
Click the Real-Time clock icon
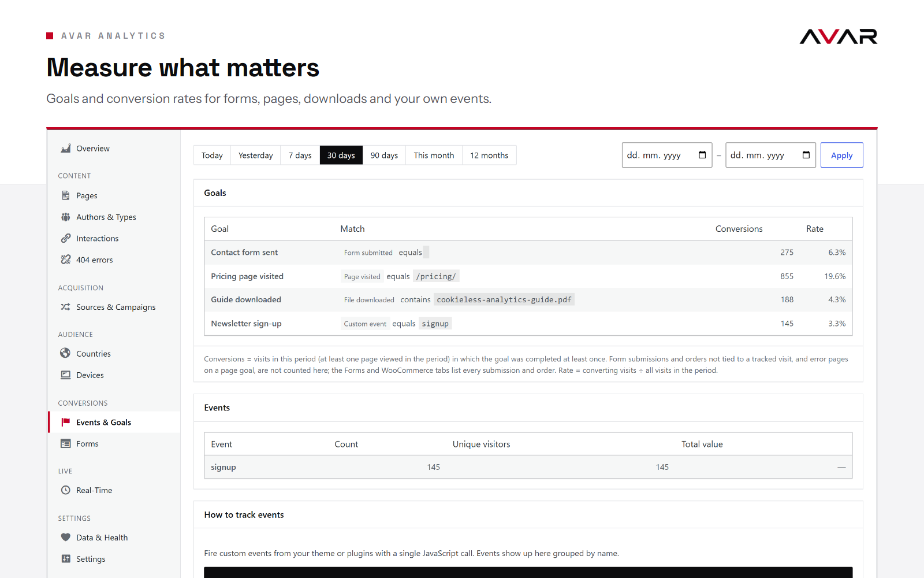66,490
